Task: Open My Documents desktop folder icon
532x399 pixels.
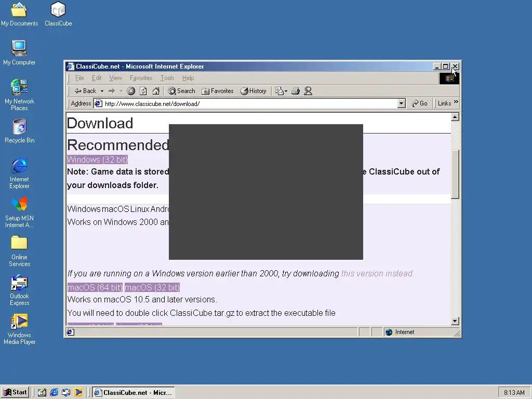Action: coord(19,14)
